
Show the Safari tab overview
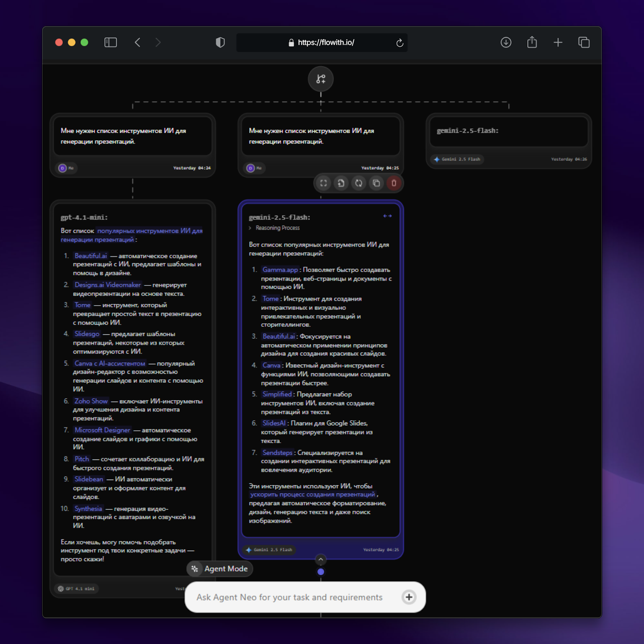pos(584,42)
